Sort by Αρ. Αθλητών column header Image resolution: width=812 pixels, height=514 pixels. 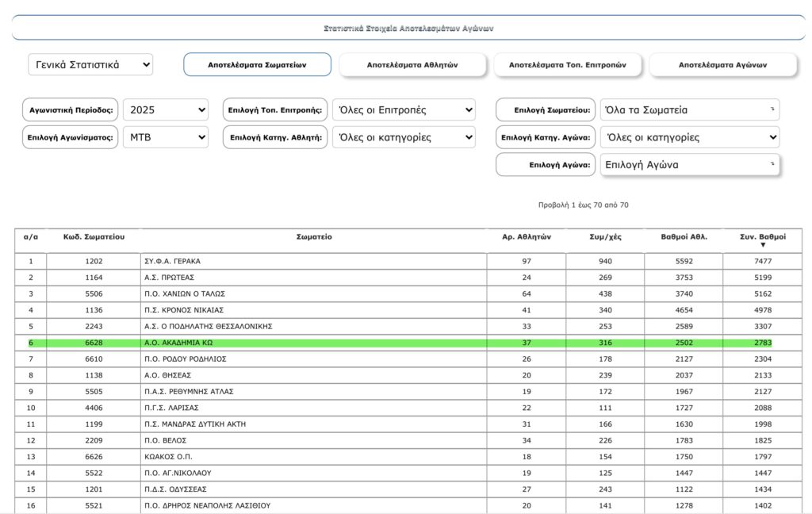pos(527,236)
